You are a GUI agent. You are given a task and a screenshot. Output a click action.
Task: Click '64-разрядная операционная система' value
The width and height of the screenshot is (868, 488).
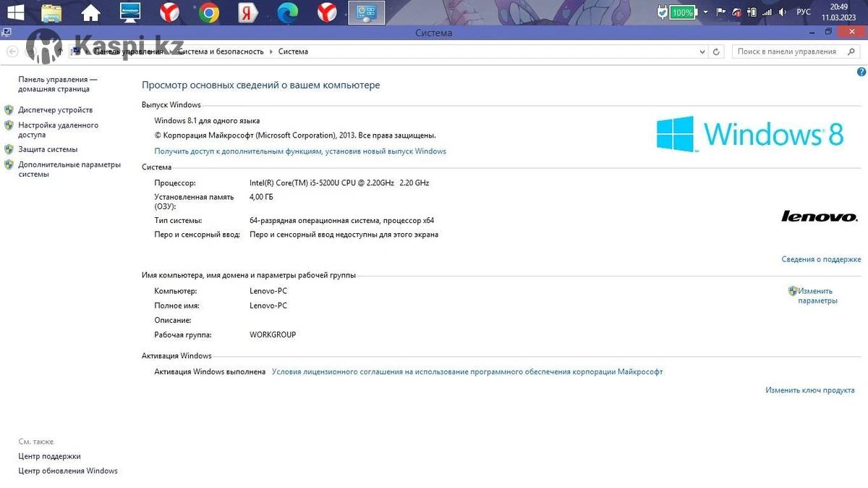[x=341, y=220]
